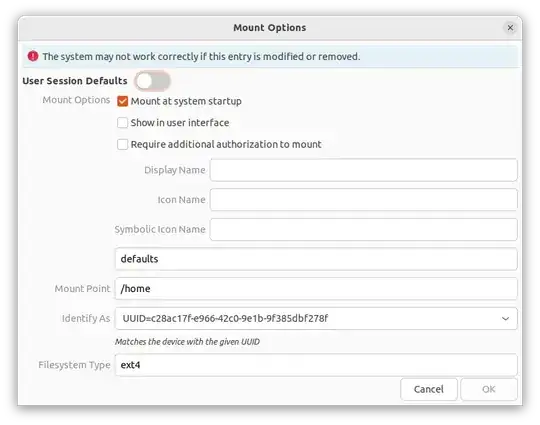Edit the Mount Point field showing /home
540x425 pixels.
(x=316, y=289)
